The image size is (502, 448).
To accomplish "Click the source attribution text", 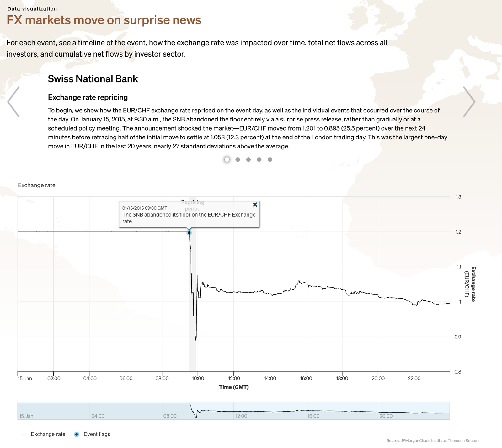I will coord(433,440).
